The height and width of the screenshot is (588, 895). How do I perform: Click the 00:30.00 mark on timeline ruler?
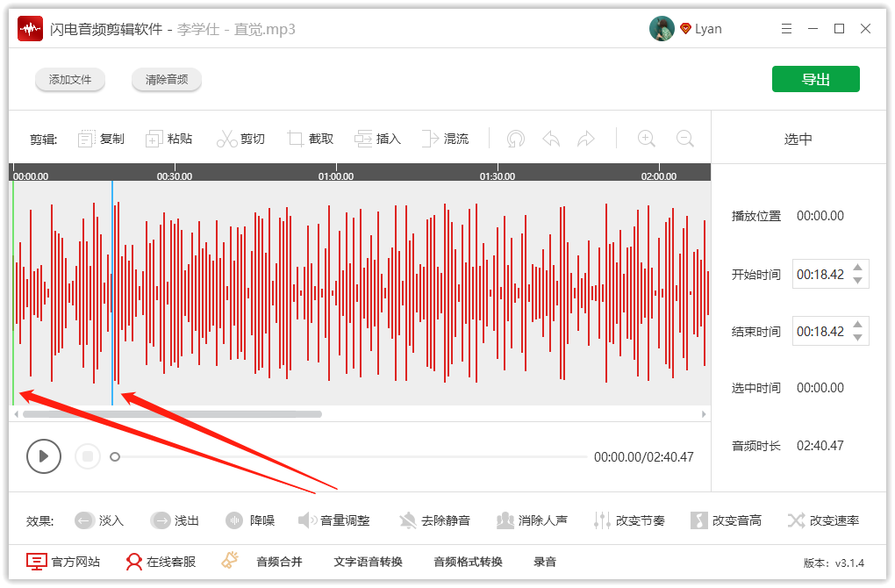point(175,176)
